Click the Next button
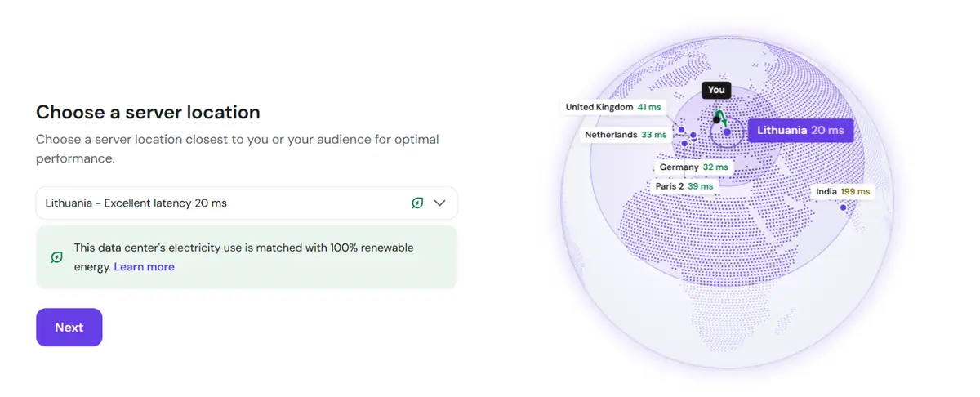Image resolution: width=980 pixels, height=397 pixels. [69, 328]
